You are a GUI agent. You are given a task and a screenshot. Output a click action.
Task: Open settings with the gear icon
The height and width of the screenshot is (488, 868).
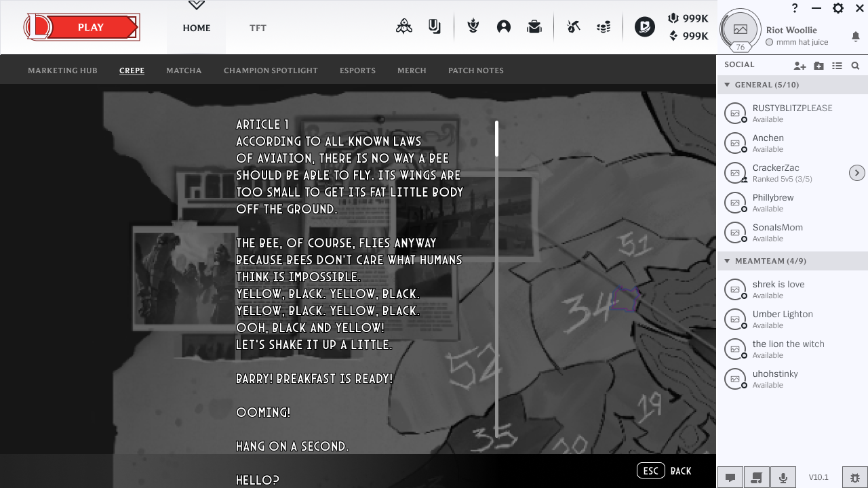pos(838,8)
